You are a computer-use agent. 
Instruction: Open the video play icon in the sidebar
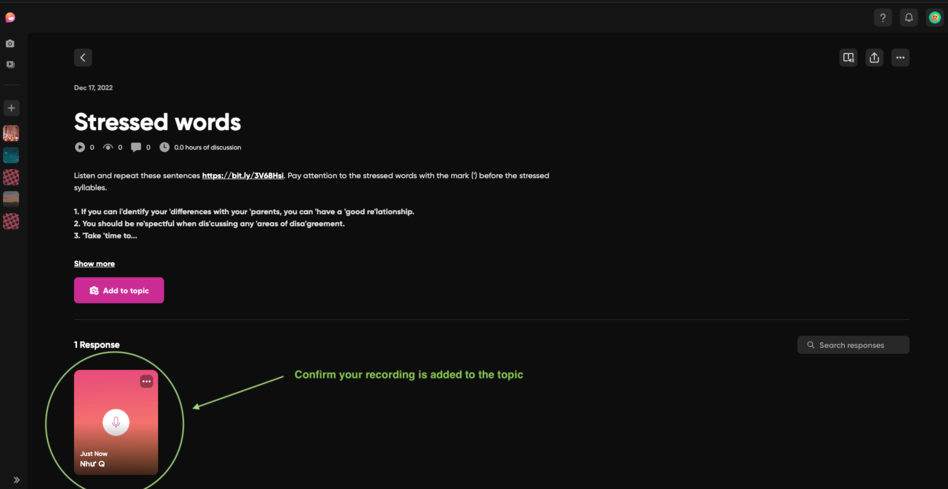coord(11,65)
